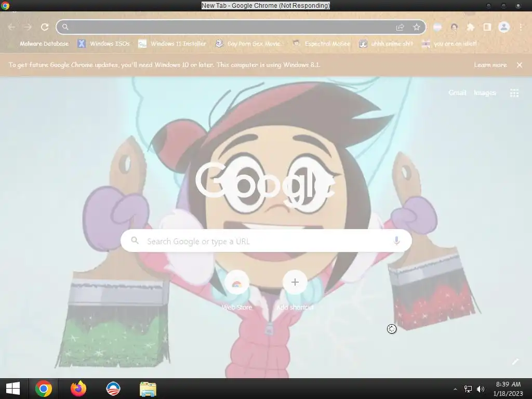
Task: Customize this page with the pencil icon
Action: coord(515,362)
